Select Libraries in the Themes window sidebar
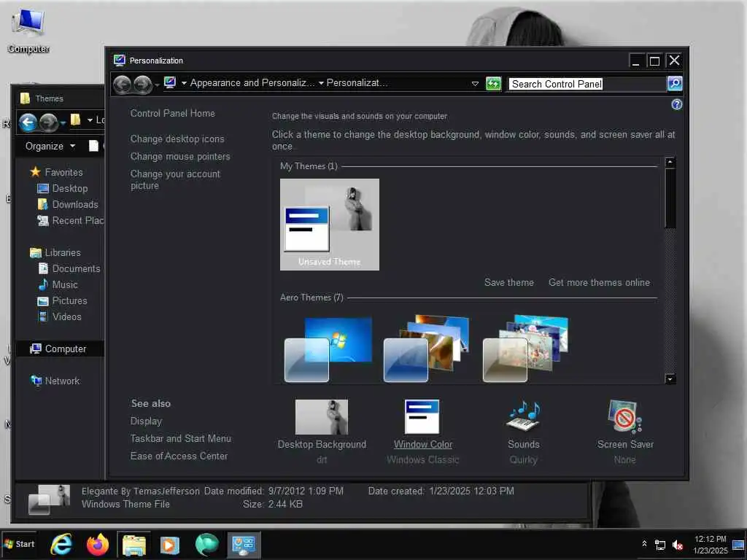 tap(55, 252)
